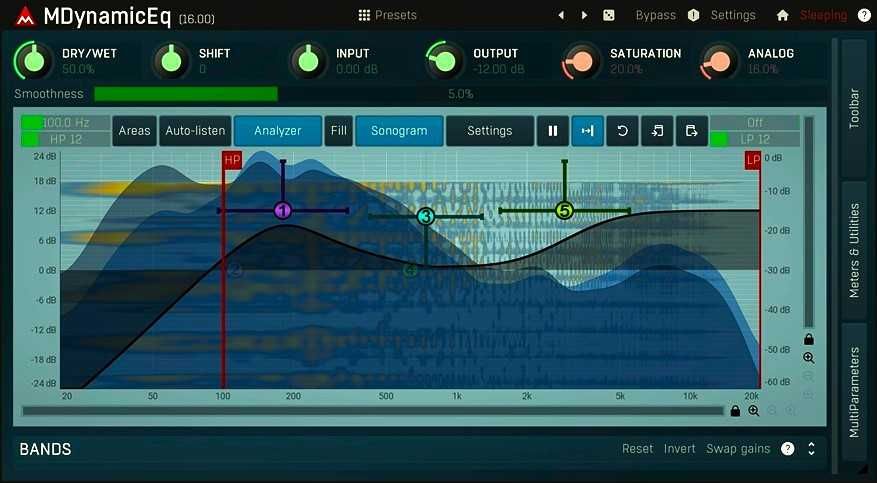
Task: Expand or collapse the BANDS panel arrows
Action: tap(812, 448)
